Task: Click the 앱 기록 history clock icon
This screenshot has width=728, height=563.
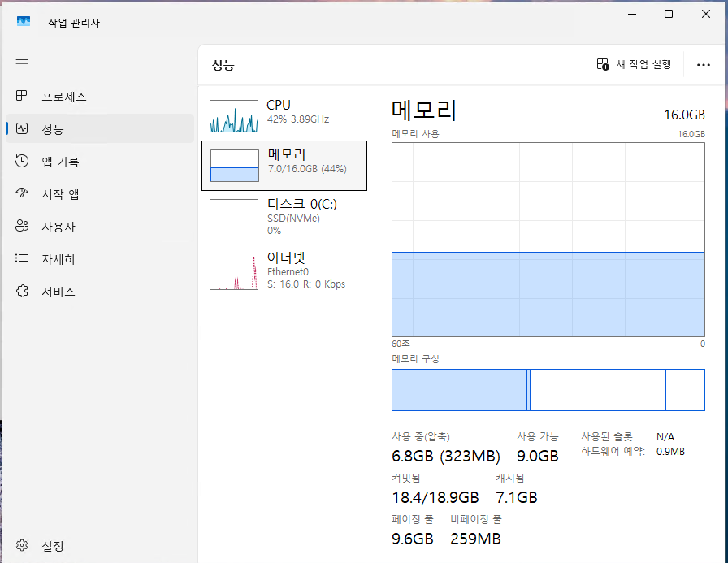Action: pyautogui.click(x=22, y=161)
